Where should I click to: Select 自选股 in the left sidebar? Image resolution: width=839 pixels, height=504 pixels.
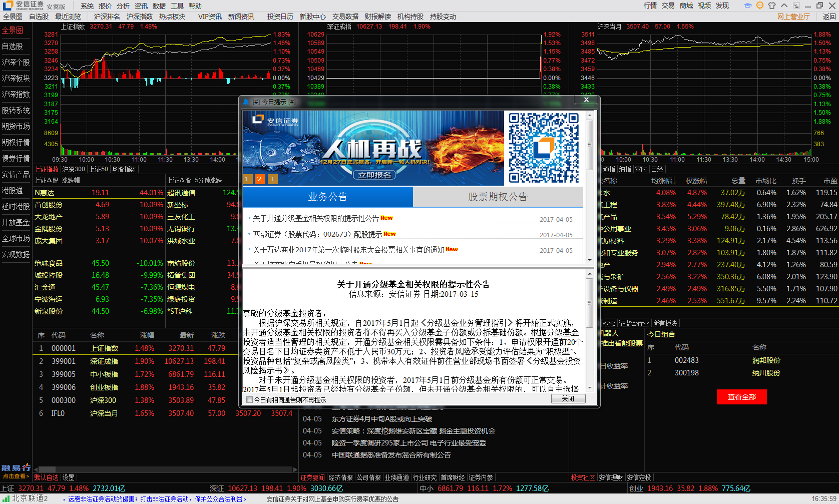pyautogui.click(x=13, y=46)
